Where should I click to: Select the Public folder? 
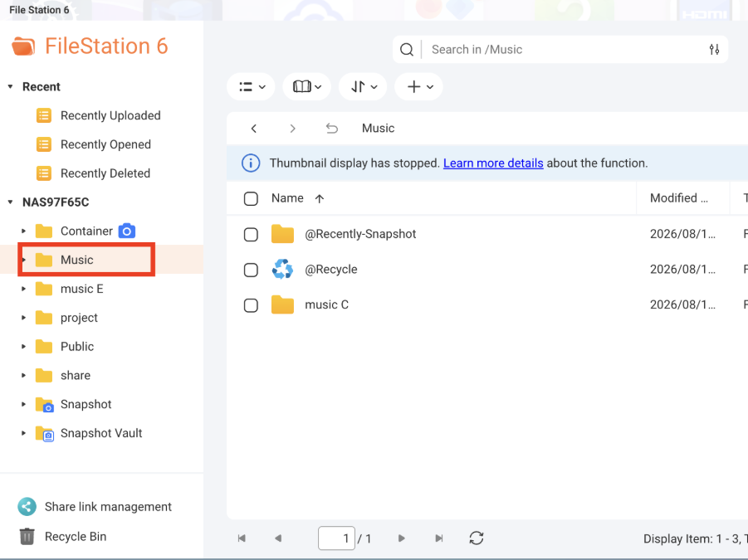click(x=77, y=347)
